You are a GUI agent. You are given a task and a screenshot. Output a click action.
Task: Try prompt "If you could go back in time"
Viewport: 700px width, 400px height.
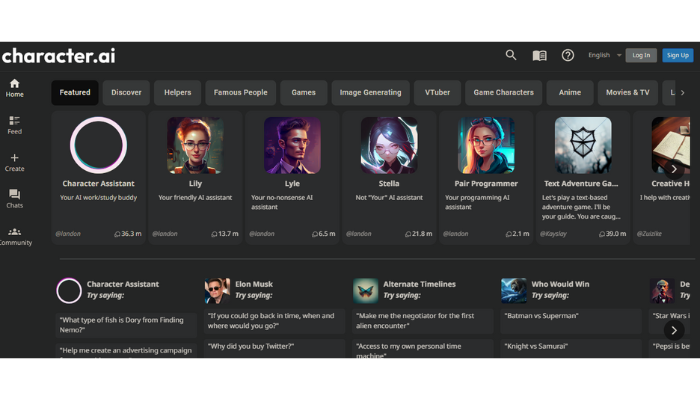(274, 321)
